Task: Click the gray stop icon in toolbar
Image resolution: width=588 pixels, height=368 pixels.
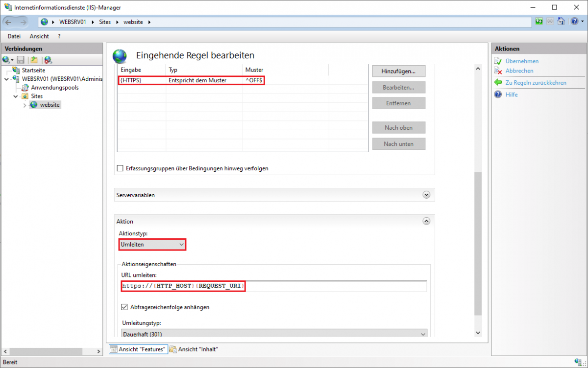Action: [550, 22]
